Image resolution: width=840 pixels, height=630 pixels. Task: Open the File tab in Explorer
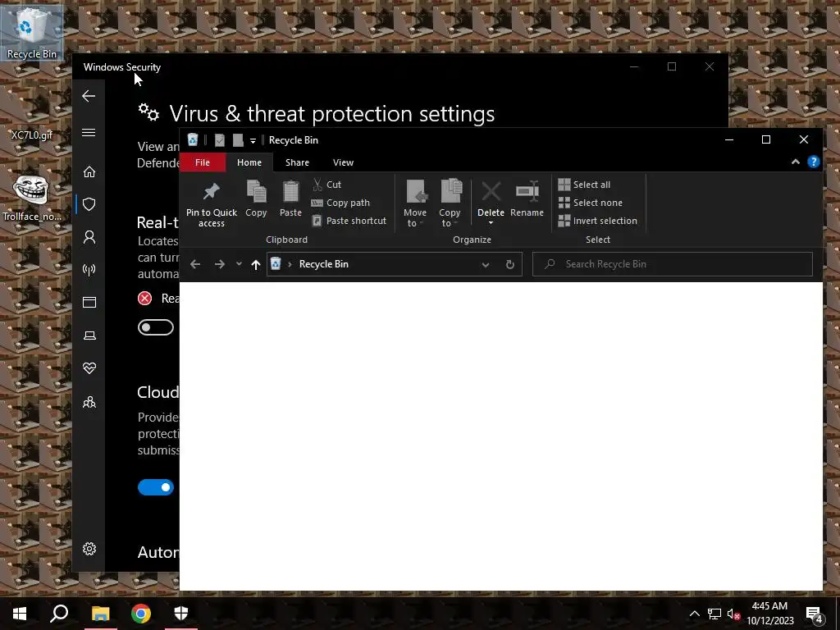pos(203,162)
